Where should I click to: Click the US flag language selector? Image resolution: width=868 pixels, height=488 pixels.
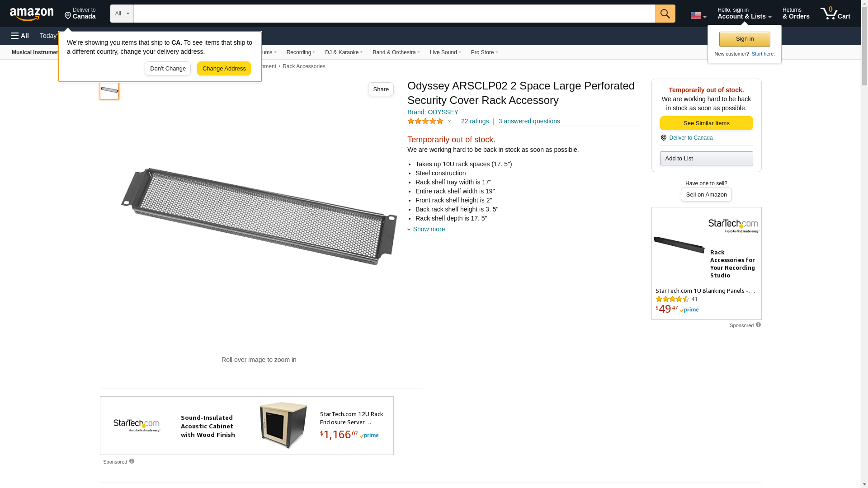(698, 15)
